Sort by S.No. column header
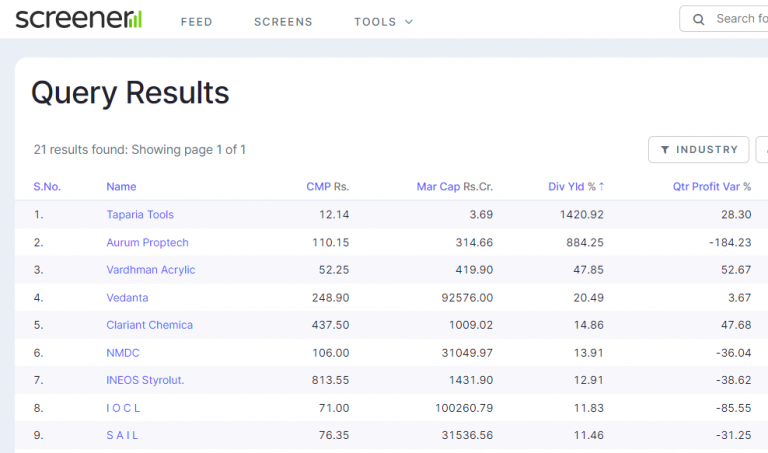This screenshot has width=768, height=453. (47, 187)
